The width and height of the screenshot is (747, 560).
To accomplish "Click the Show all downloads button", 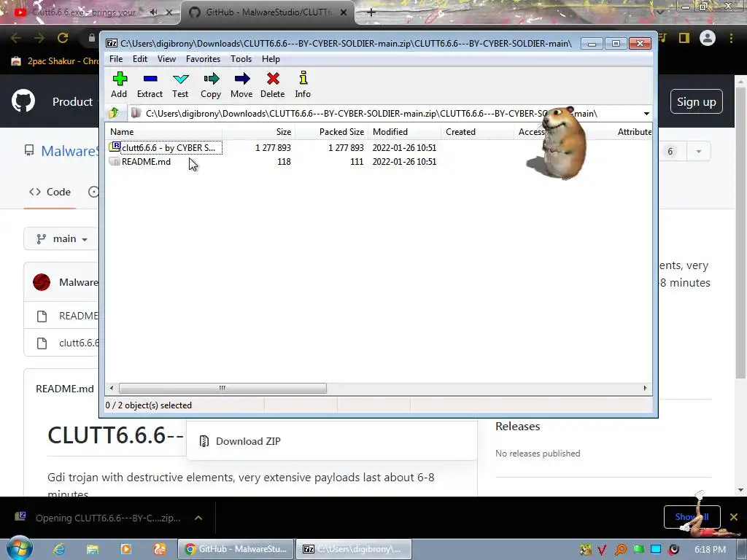I will click(x=692, y=517).
